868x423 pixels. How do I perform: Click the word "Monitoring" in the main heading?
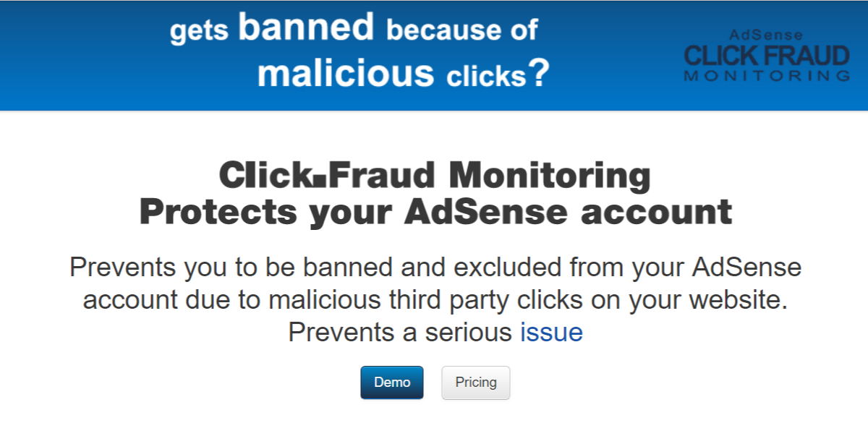point(550,176)
